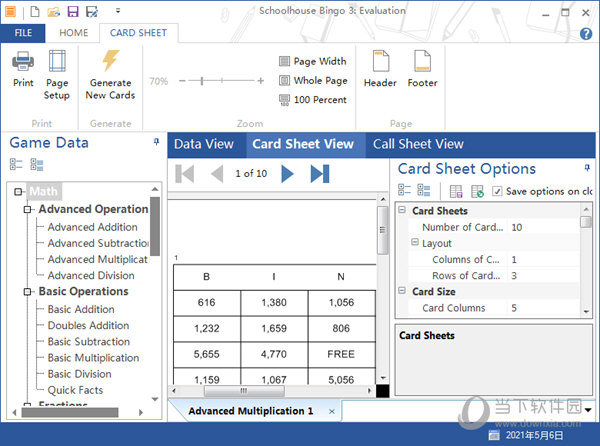Click the Save icon in the title bar

[x=73, y=11]
